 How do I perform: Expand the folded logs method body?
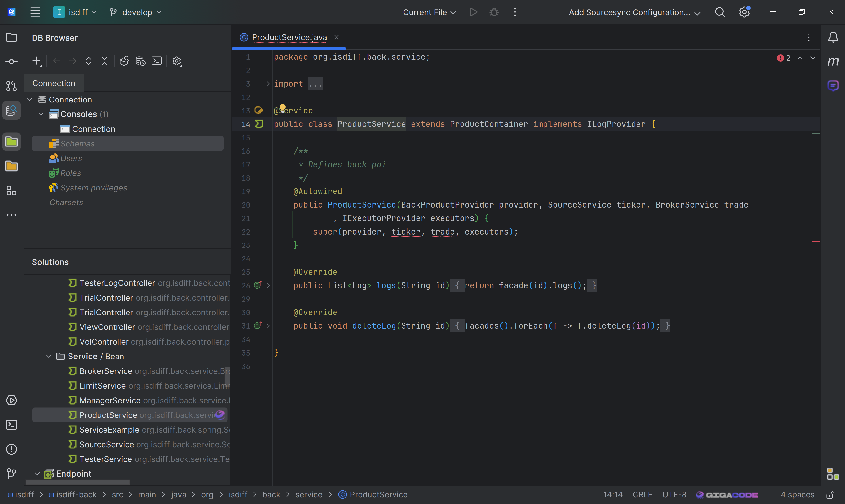pyautogui.click(x=268, y=286)
